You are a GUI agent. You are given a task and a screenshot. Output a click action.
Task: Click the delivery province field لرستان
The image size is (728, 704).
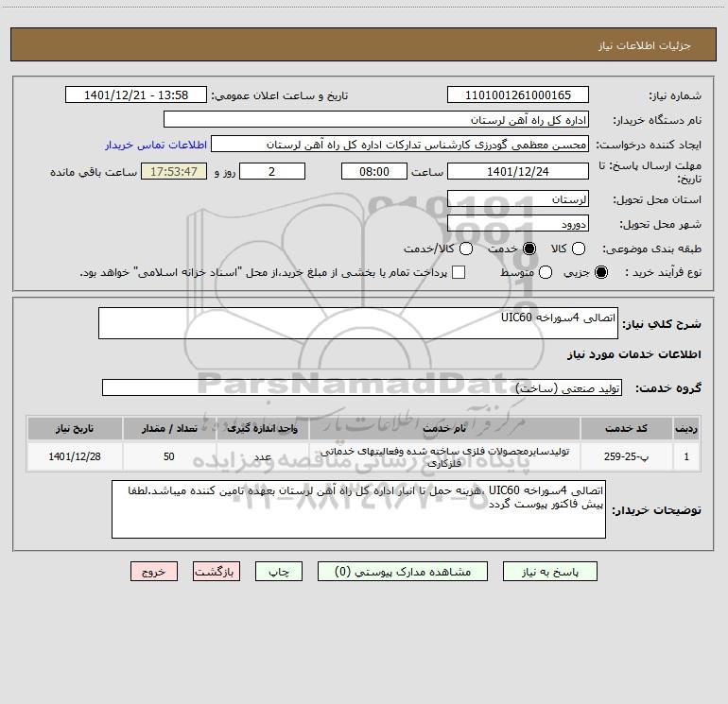(x=518, y=199)
